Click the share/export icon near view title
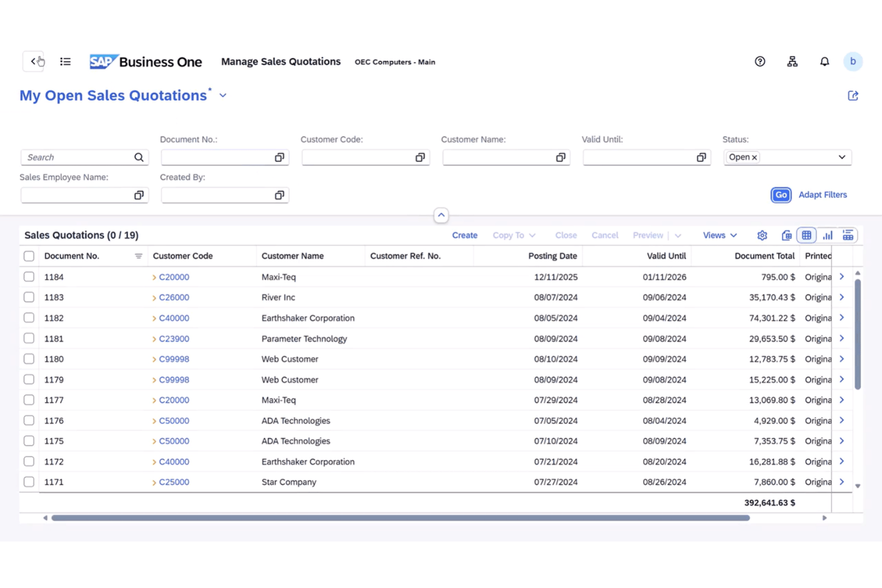This screenshot has height=588, width=882. pos(853,96)
